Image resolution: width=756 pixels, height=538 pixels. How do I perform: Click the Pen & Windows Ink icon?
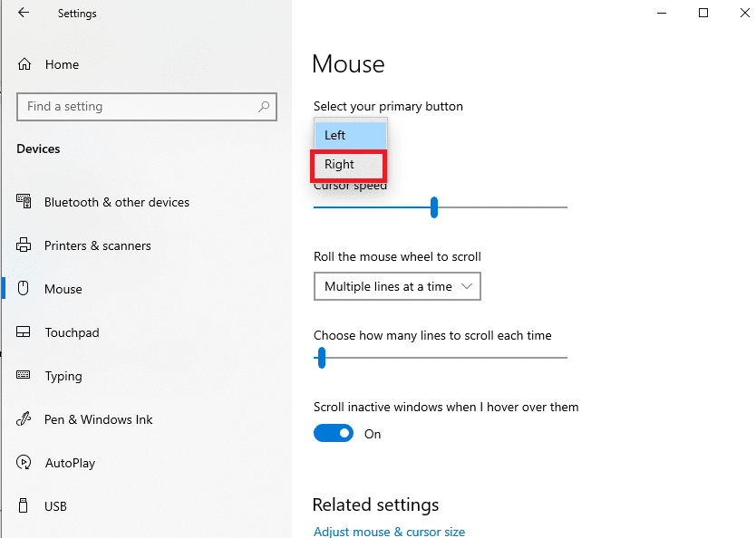point(24,419)
